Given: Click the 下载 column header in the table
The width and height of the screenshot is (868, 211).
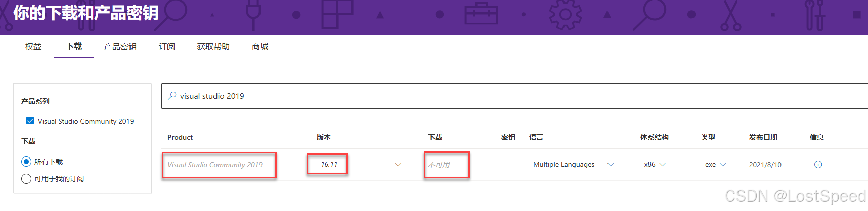Looking at the screenshot, I should click(435, 137).
